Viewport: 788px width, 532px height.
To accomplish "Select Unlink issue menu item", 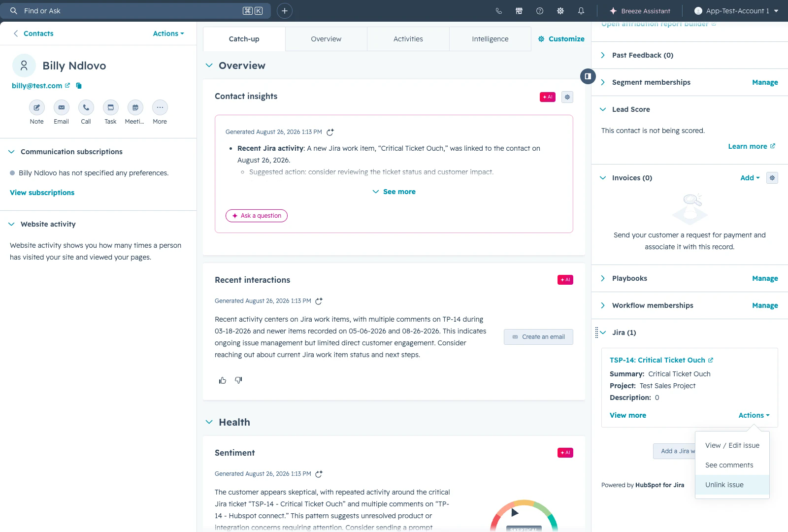I will (x=732, y=485).
